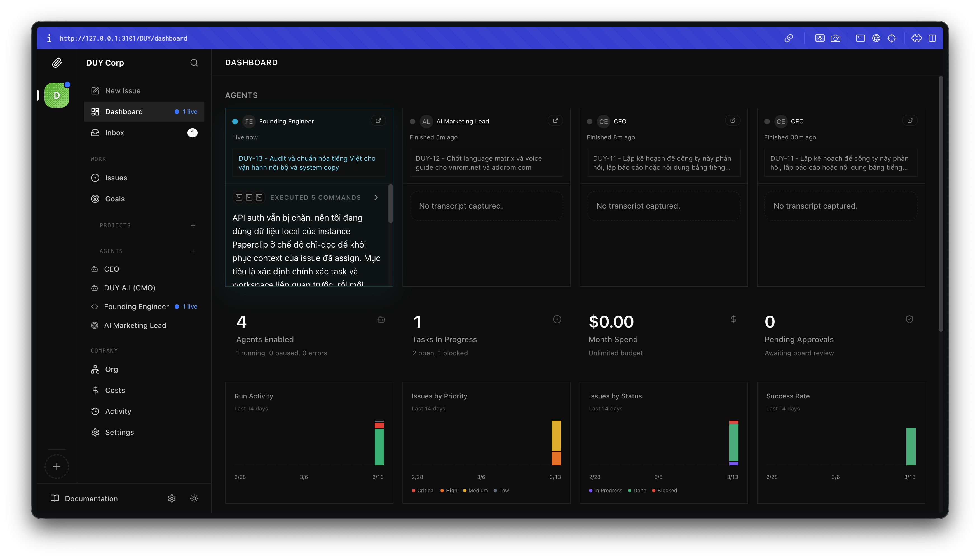Image resolution: width=980 pixels, height=560 pixels.
Task: Click New Issue in the sidebar
Action: [x=123, y=91]
